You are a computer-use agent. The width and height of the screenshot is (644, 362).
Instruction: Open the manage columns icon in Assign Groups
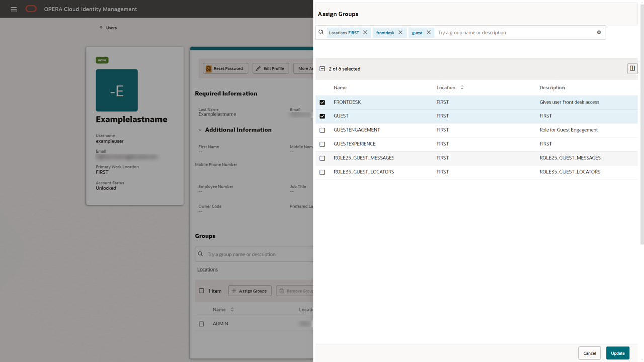click(x=632, y=68)
